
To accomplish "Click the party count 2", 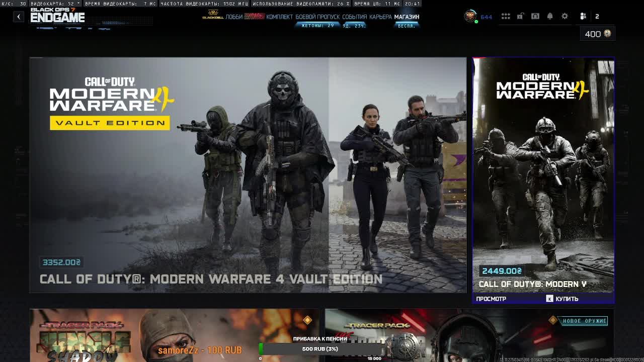I will pos(597,17).
